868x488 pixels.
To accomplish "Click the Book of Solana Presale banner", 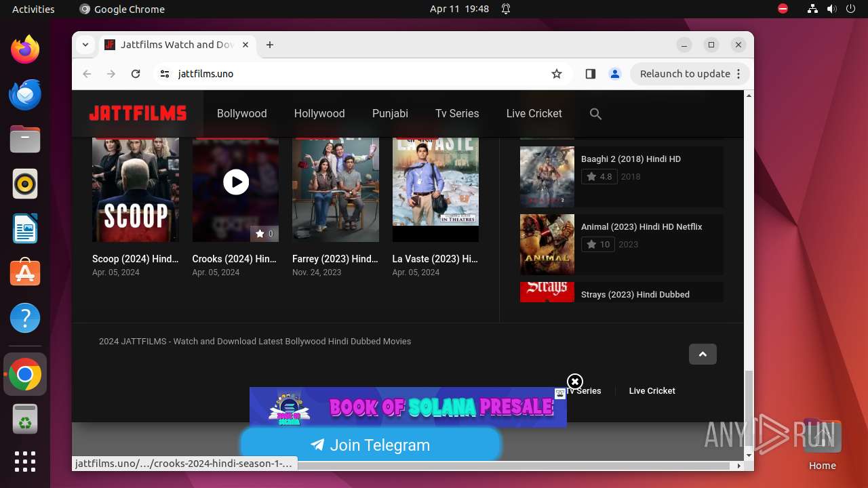I will (408, 407).
